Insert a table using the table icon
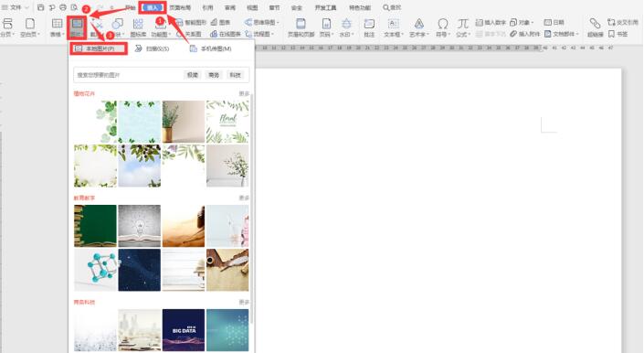644x353 pixels. pos(57,24)
